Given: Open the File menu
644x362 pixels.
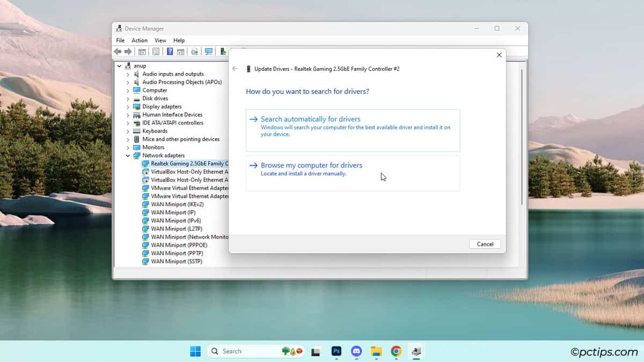Looking at the screenshot, I should (120, 40).
